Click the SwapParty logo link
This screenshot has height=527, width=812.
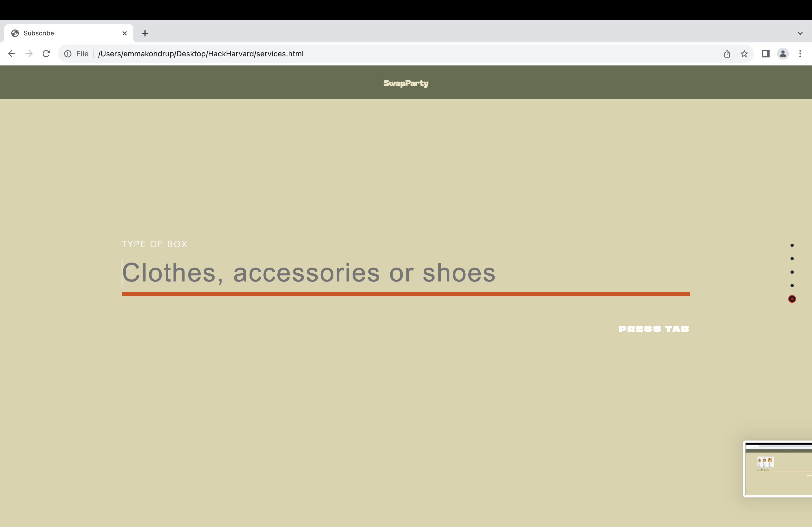tap(406, 83)
